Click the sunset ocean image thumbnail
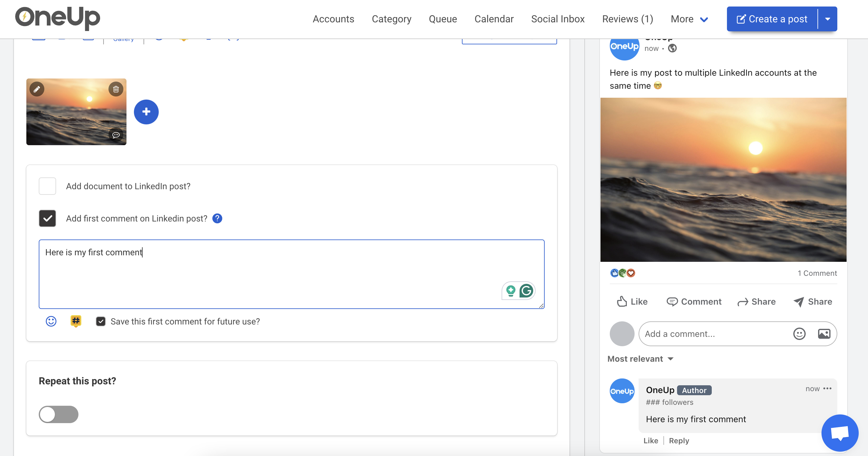This screenshot has width=868, height=456. click(77, 111)
